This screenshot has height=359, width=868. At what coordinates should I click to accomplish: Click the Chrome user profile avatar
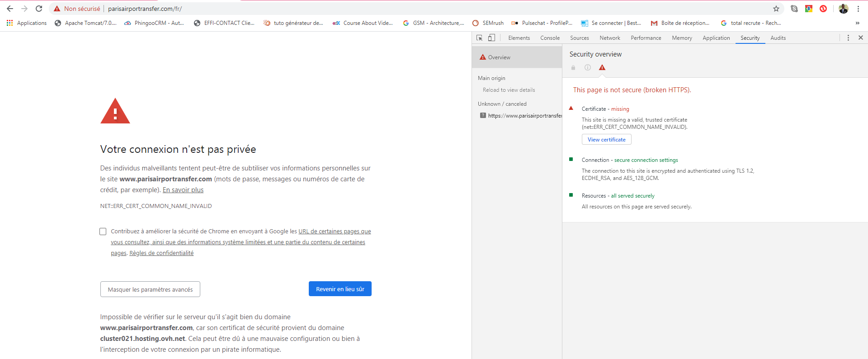[843, 9]
